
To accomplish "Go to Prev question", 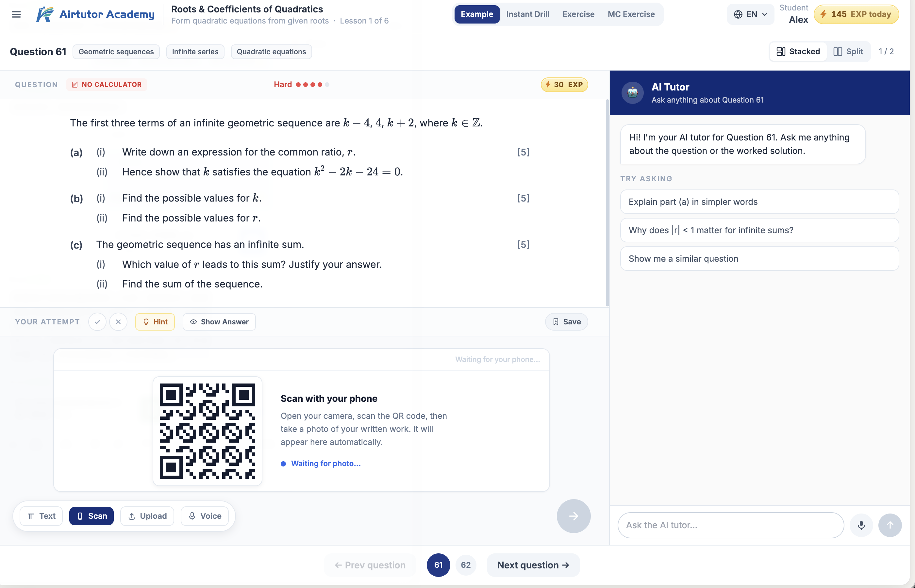I will click(370, 565).
